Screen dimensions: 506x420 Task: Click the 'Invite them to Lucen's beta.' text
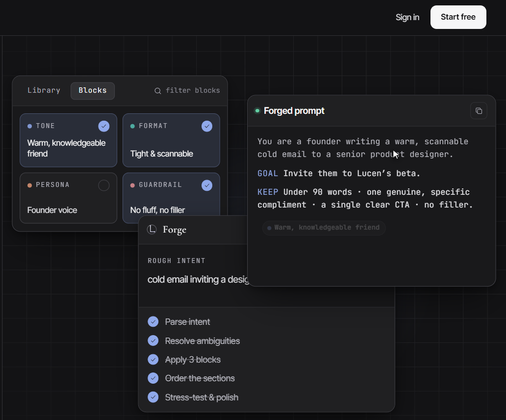pos(352,173)
